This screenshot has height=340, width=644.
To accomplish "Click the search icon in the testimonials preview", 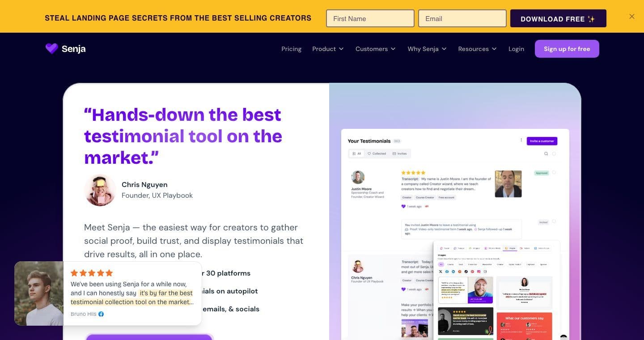I will click(x=546, y=153).
